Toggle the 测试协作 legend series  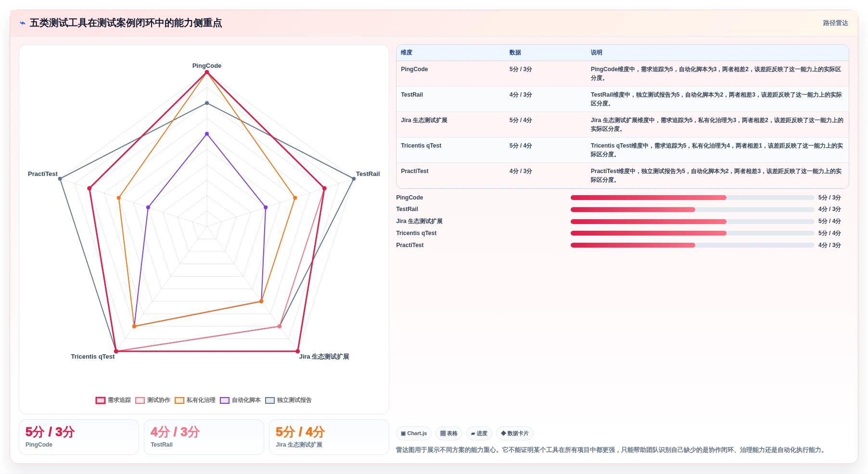point(153,400)
